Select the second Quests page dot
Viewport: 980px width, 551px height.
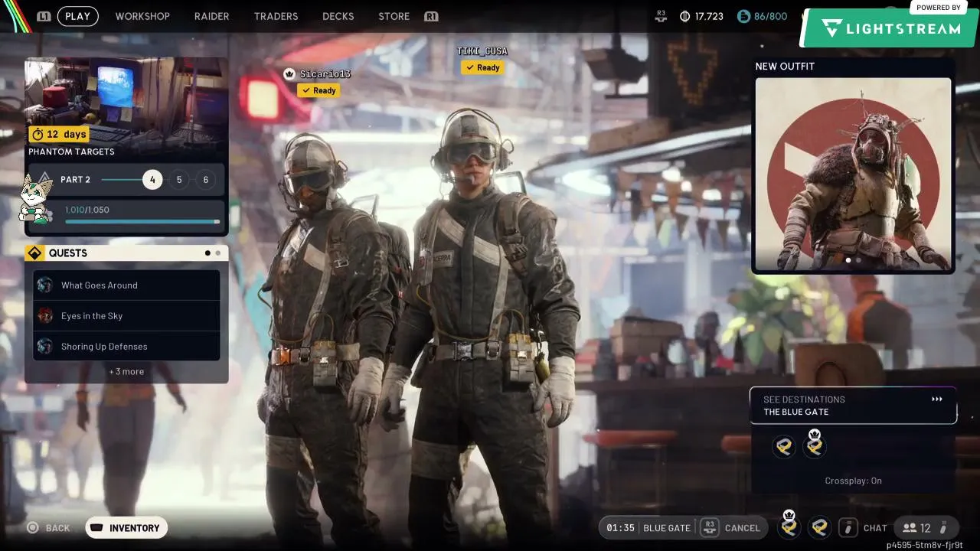pos(217,253)
